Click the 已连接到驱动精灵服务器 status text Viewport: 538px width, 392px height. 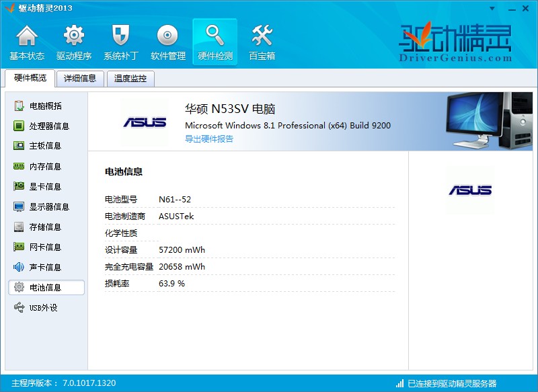click(452, 383)
